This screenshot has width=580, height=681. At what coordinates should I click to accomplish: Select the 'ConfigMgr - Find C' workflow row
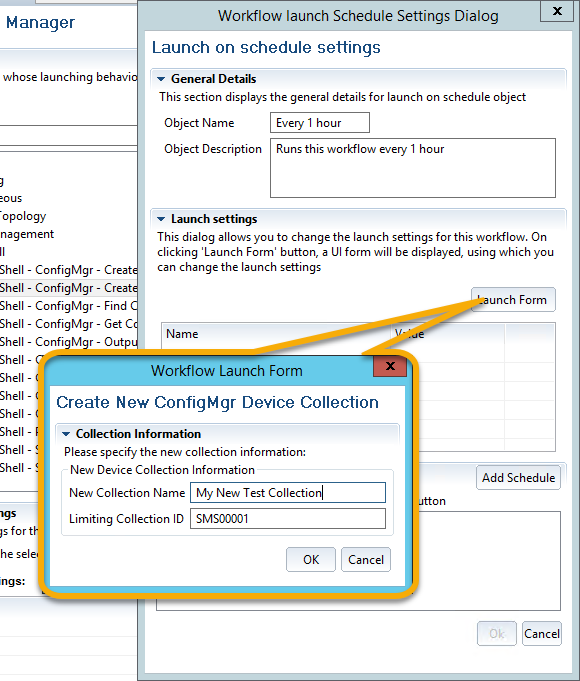pyautogui.click(x=69, y=306)
